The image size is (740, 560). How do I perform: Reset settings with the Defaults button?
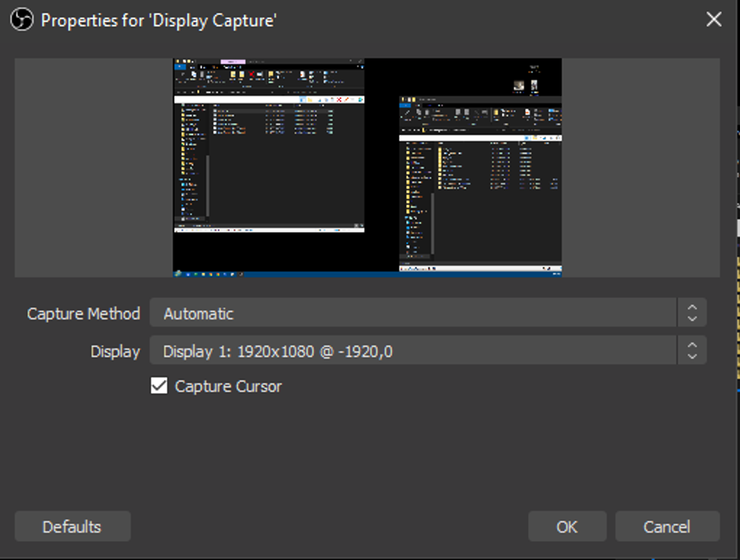[73, 526]
